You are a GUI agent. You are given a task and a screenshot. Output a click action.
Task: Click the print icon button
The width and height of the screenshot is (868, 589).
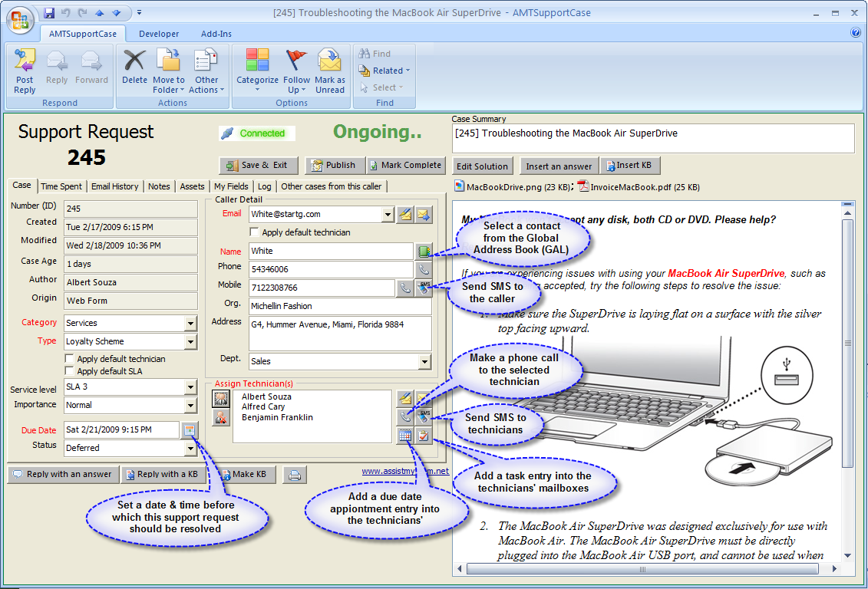(295, 475)
